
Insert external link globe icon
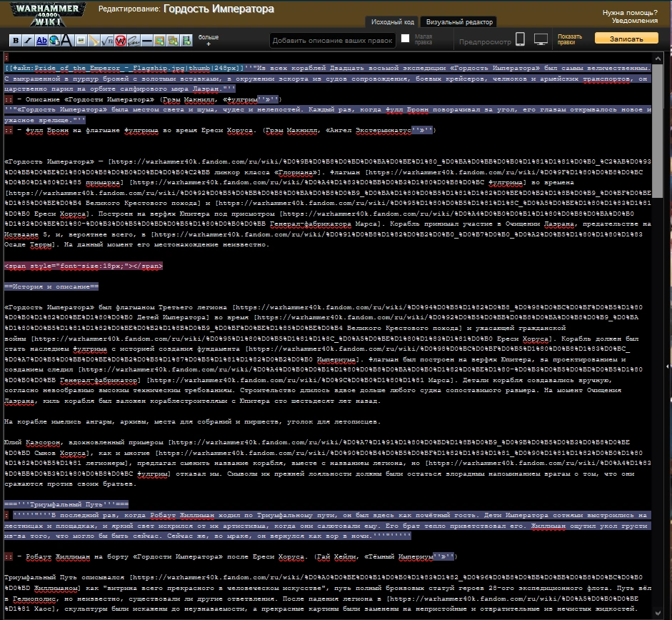54,40
